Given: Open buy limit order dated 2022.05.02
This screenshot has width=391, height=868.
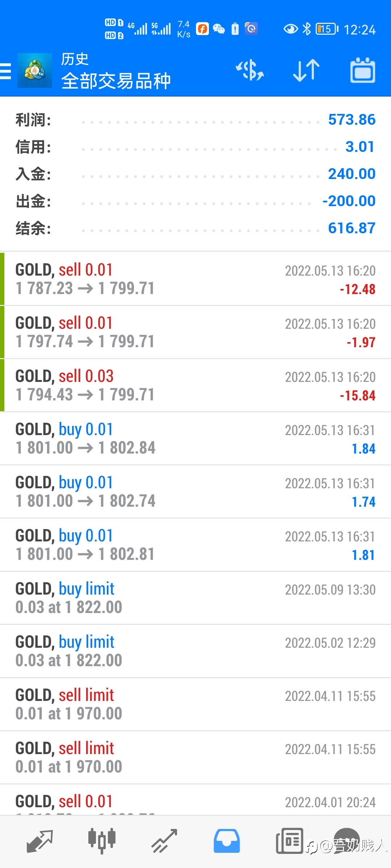Looking at the screenshot, I should tap(195, 651).
